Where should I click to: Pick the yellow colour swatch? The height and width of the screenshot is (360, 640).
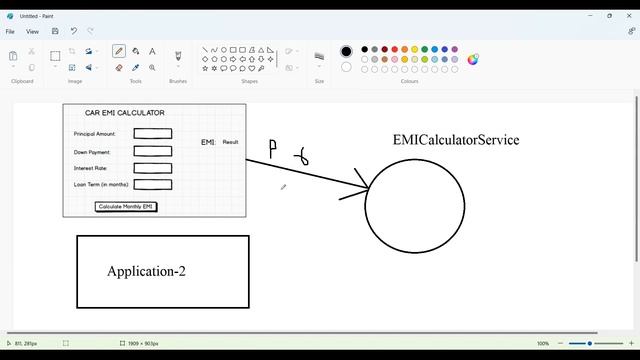415,49
